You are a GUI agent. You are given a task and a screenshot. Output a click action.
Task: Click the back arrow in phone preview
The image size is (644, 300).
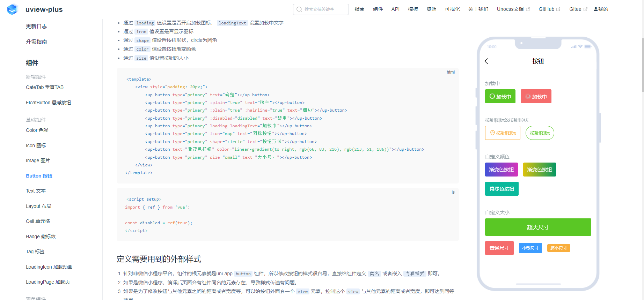click(486, 61)
